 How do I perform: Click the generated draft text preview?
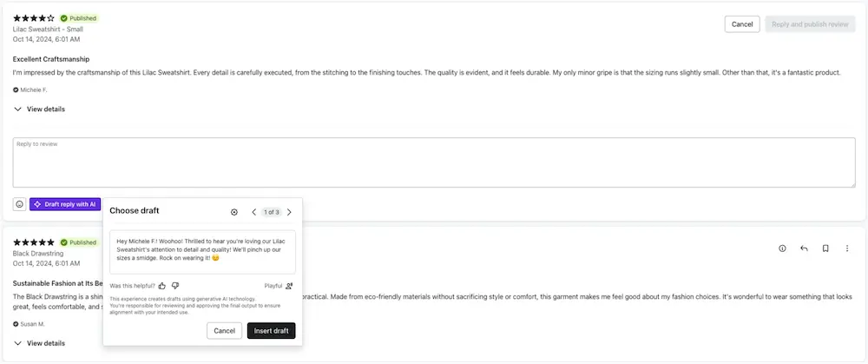202,252
